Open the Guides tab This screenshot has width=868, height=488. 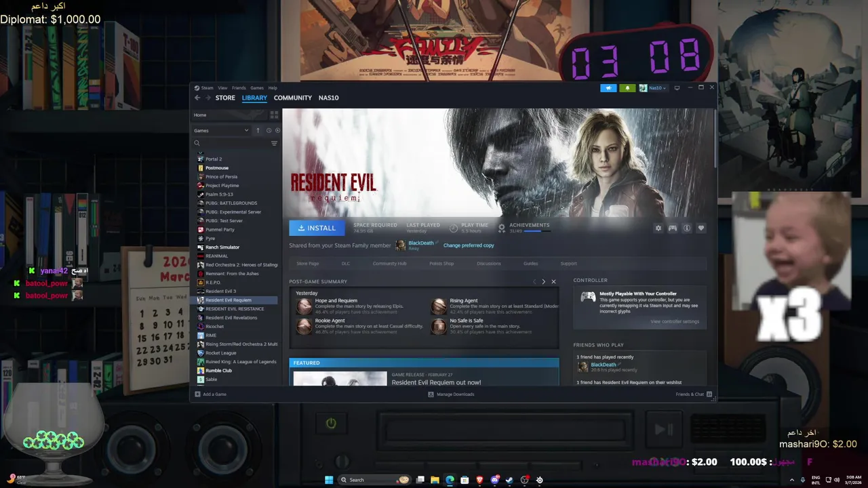(x=530, y=263)
